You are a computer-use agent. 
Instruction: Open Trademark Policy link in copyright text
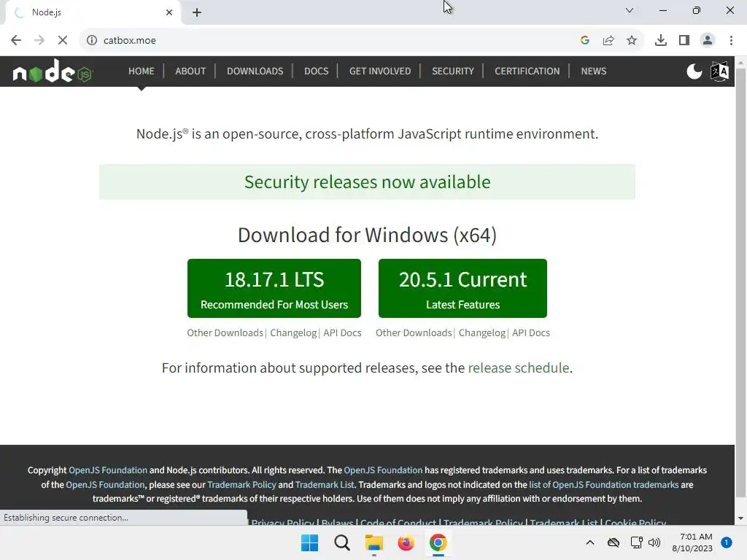[x=241, y=485]
